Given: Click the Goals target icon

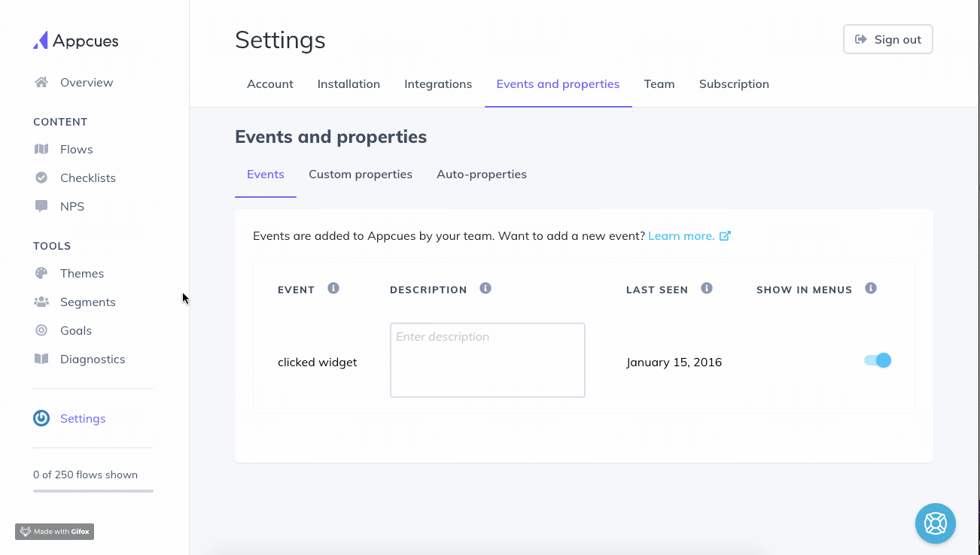Looking at the screenshot, I should (x=41, y=330).
